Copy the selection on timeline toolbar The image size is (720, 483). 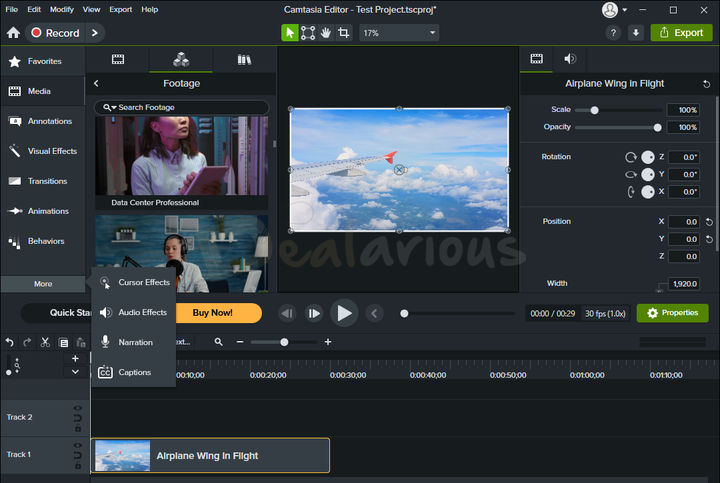coord(63,343)
